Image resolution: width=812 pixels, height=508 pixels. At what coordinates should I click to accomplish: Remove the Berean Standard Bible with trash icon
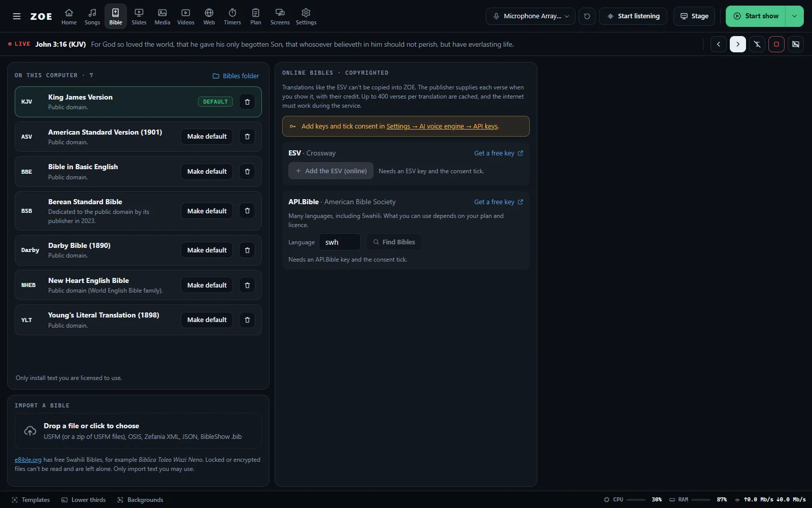(247, 211)
